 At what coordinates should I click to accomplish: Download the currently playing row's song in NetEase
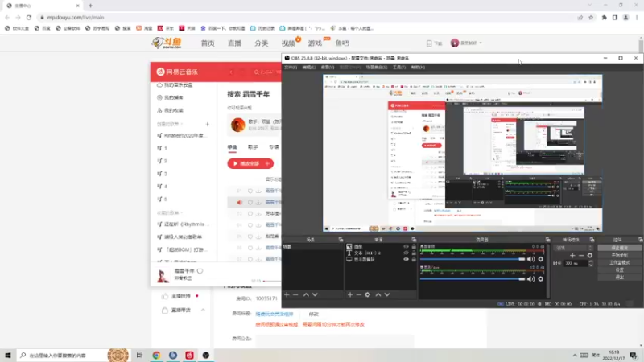(x=258, y=203)
